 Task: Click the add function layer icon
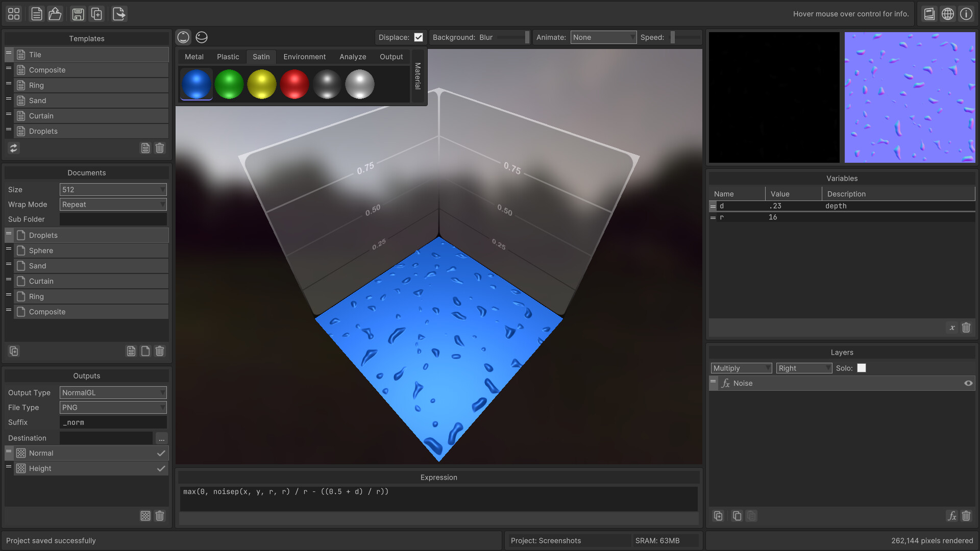tap(951, 516)
